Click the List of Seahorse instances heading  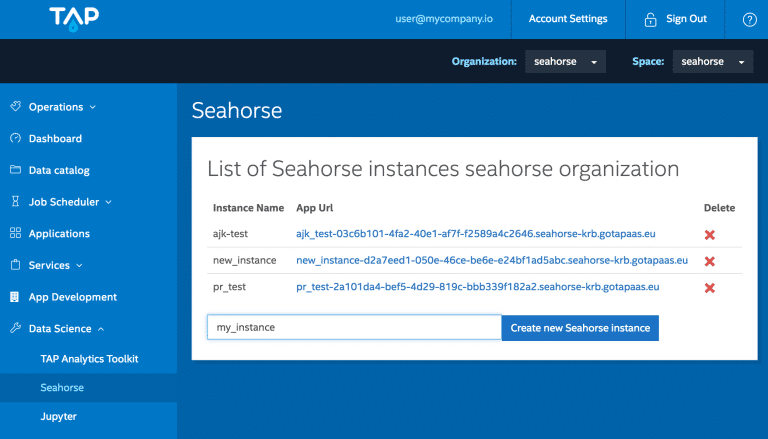coord(443,169)
